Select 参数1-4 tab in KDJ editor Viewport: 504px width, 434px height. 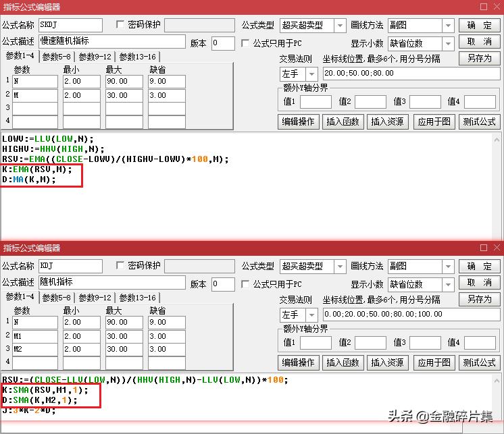20,297
